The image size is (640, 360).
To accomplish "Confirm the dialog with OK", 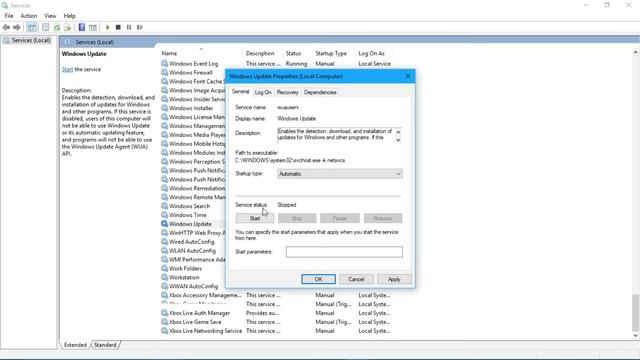I will (318, 279).
